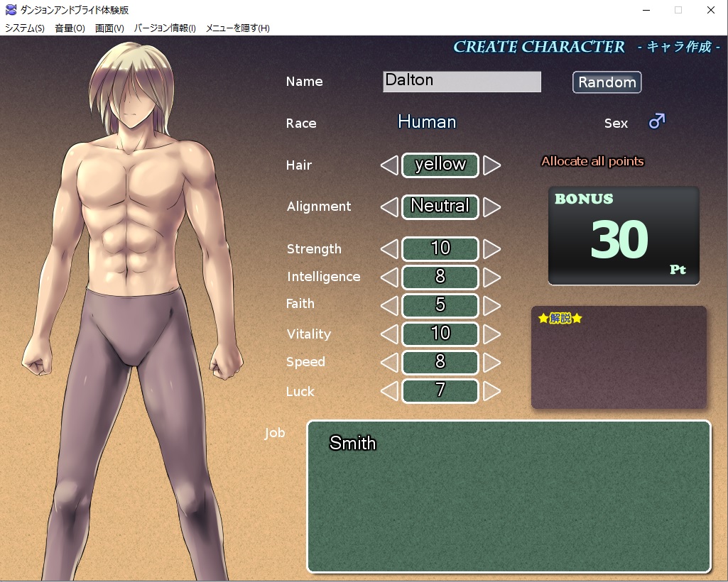
Task: Click the Faith value box showing 5
Action: click(440, 306)
